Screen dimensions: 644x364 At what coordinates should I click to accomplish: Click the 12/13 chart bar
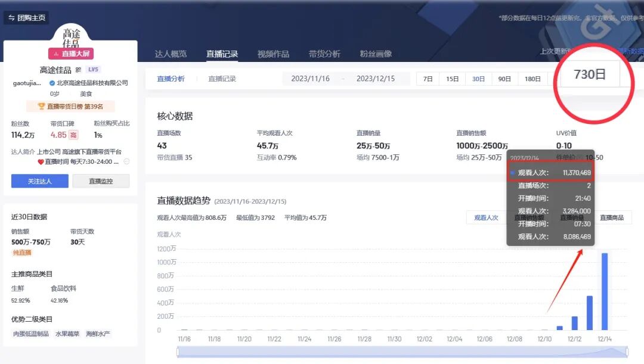pos(590,313)
